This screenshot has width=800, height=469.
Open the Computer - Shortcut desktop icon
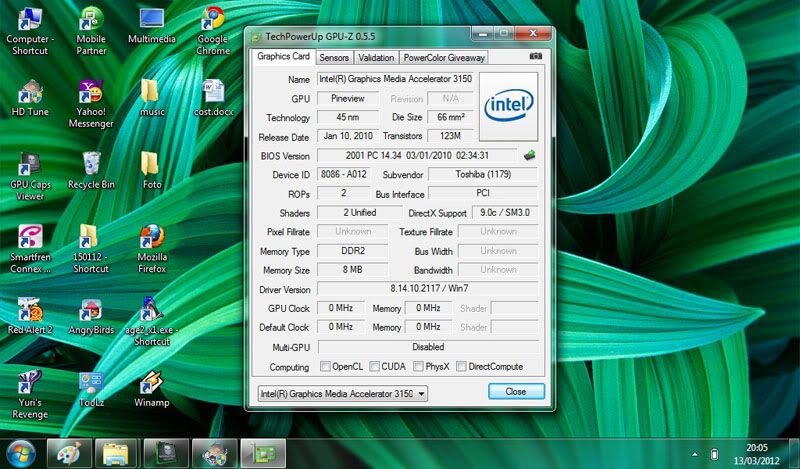30,31
